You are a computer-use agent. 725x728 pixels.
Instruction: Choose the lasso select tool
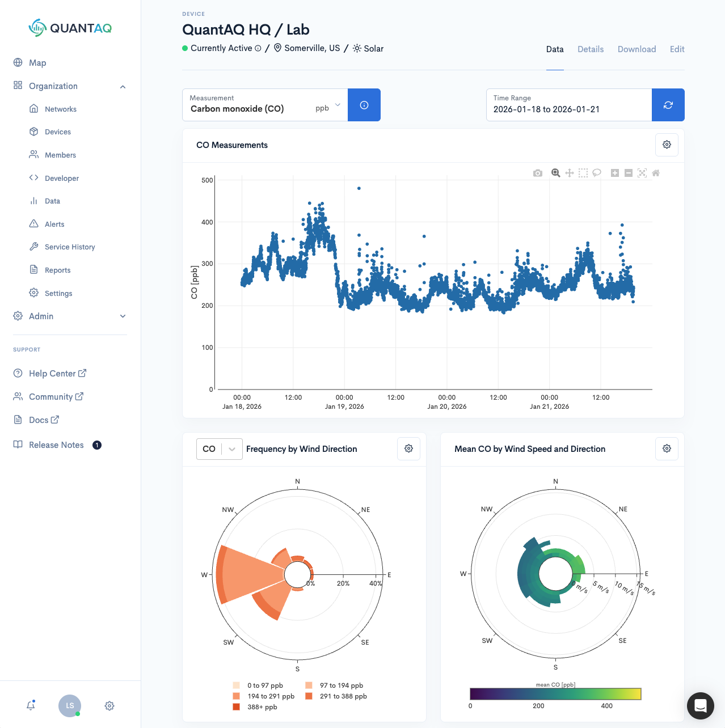(x=597, y=173)
